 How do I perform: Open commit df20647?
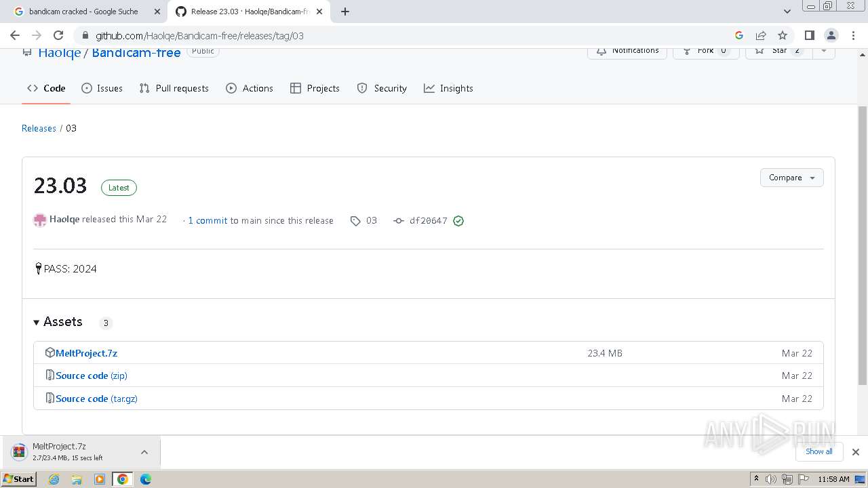coord(421,220)
